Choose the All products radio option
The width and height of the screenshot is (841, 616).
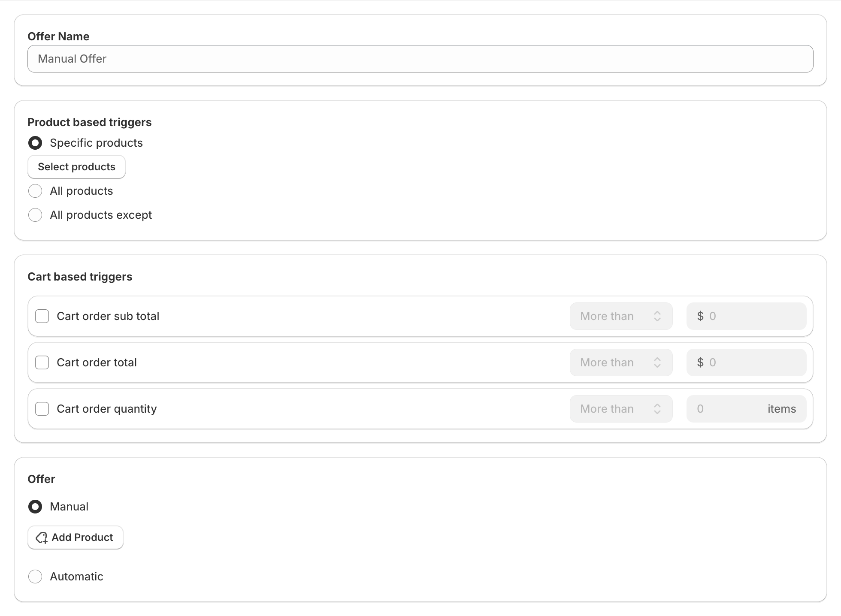point(35,191)
